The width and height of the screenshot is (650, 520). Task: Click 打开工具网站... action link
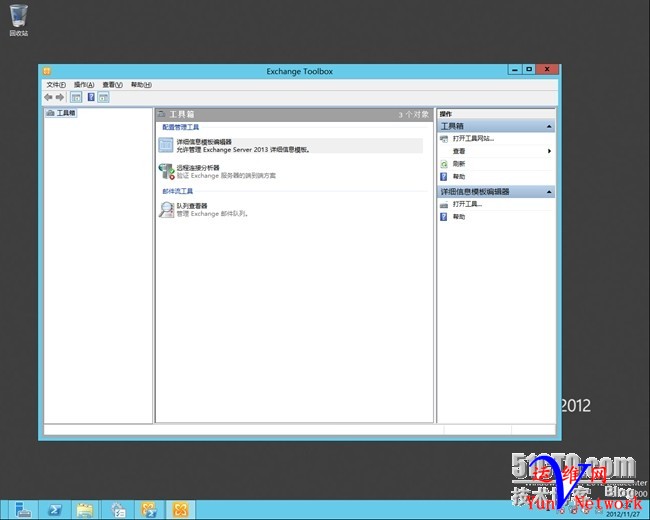pyautogui.click(x=473, y=139)
